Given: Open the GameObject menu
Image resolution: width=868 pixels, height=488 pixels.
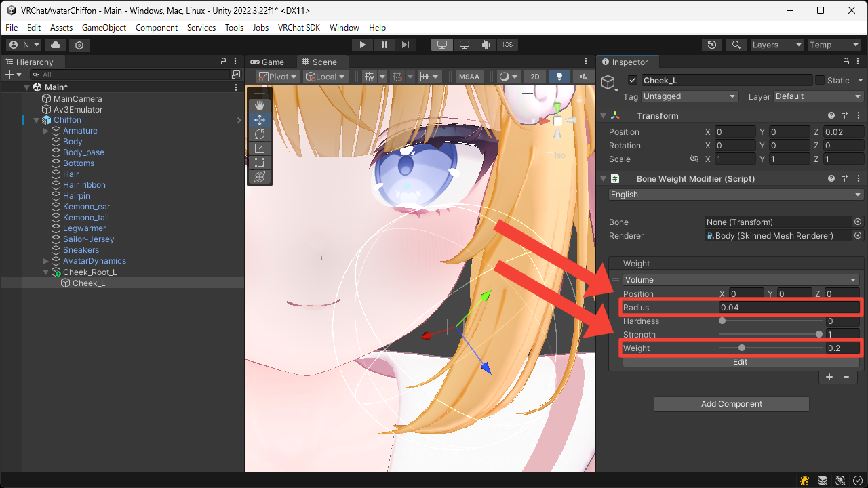Looking at the screenshot, I should click(103, 28).
